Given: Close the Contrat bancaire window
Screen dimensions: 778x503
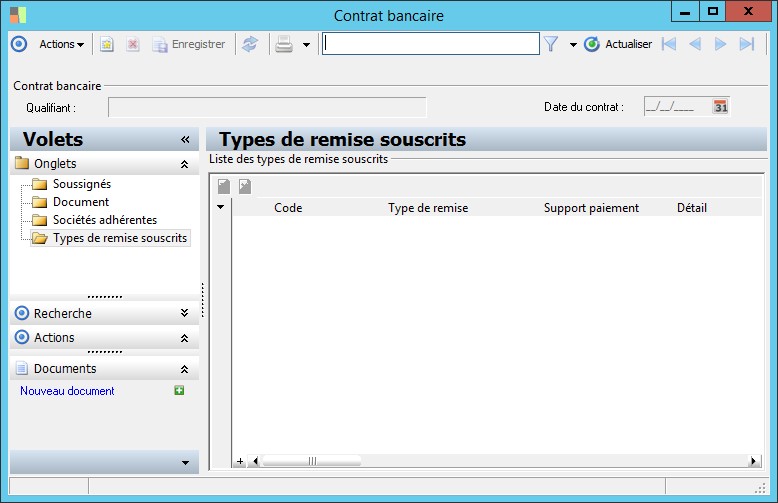Looking at the screenshot, I should (x=748, y=11).
